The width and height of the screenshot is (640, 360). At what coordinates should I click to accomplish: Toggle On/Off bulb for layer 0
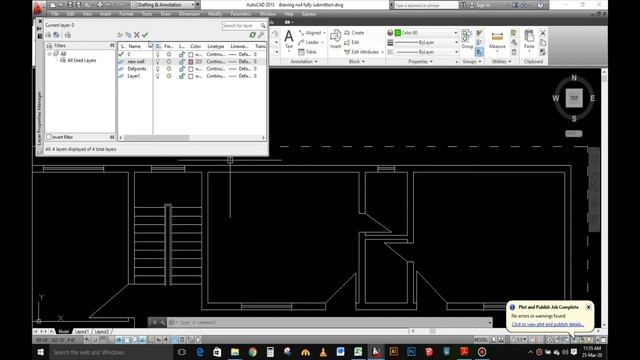click(158, 54)
